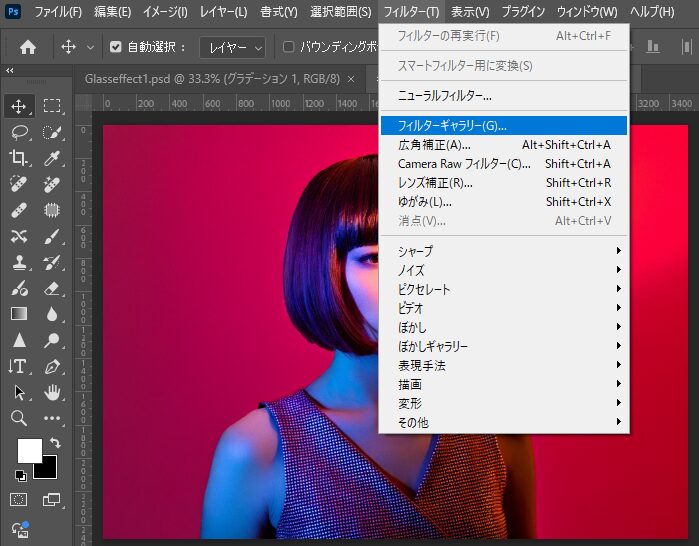The image size is (699, 546).
Task: Reset default foreground and background colors
Action: click(x=20, y=475)
